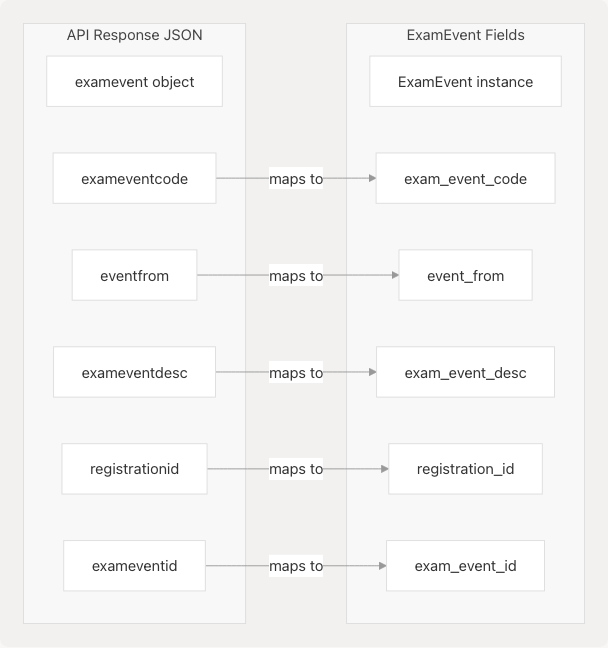
Task: Select the registration_id field node
Action: pyautogui.click(x=465, y=469)
